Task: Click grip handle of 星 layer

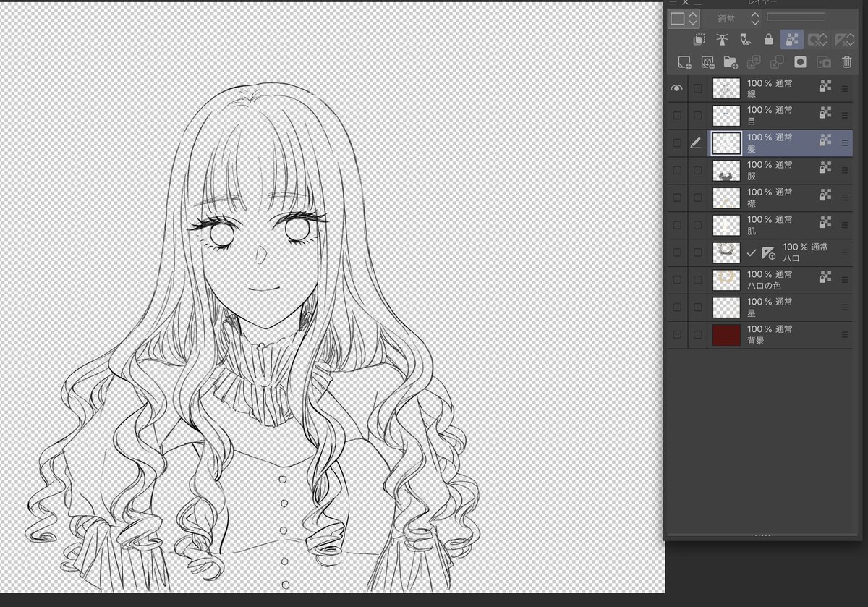Action: coord(844,307)
